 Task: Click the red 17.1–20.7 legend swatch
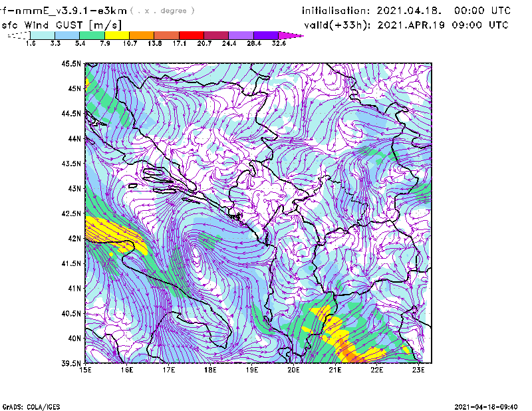(192, 35)
